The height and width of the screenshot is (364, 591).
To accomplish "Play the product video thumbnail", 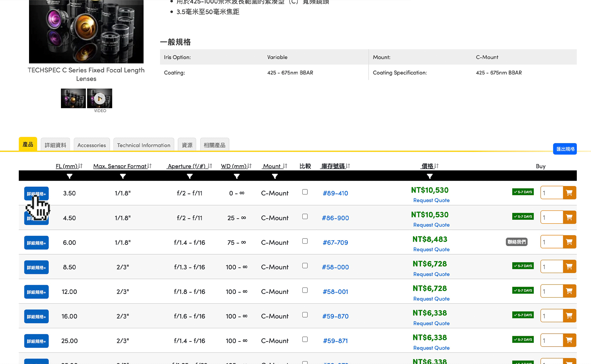I will click(x=100, y=98).
